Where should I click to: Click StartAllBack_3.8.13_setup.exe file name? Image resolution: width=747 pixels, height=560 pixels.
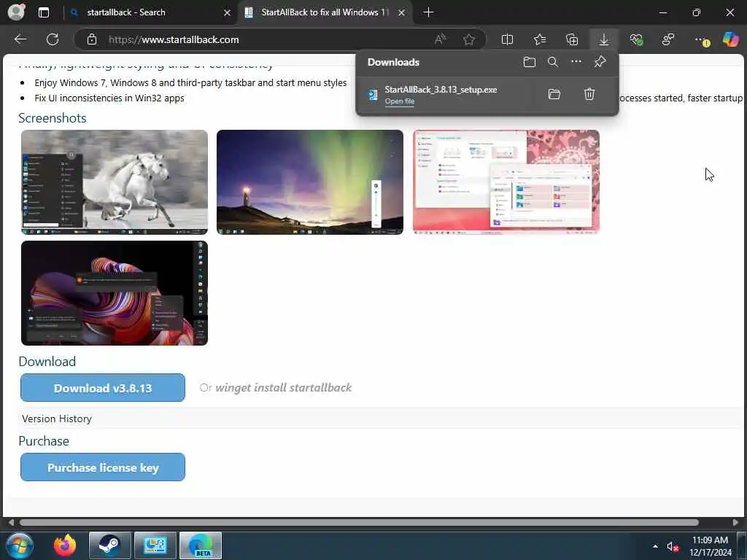(441, 90)
